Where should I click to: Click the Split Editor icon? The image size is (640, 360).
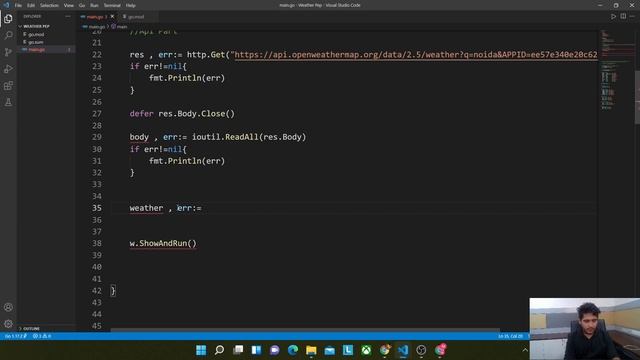[623, 16]
